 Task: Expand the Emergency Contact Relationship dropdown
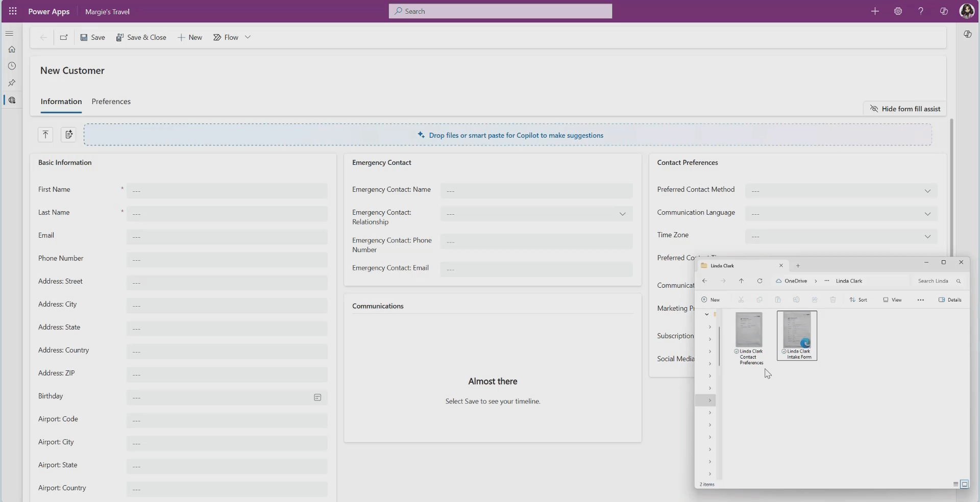tap(622, 214)
